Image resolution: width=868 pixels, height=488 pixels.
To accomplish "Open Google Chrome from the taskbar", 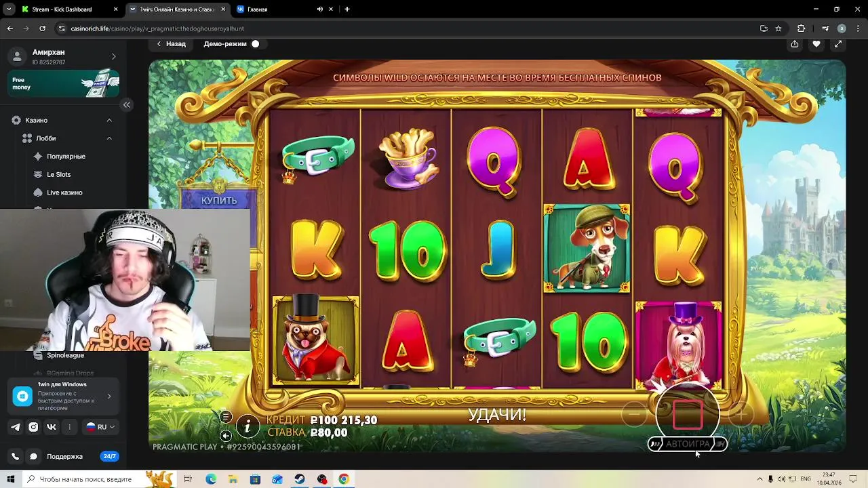I will [x=344, y=479].
